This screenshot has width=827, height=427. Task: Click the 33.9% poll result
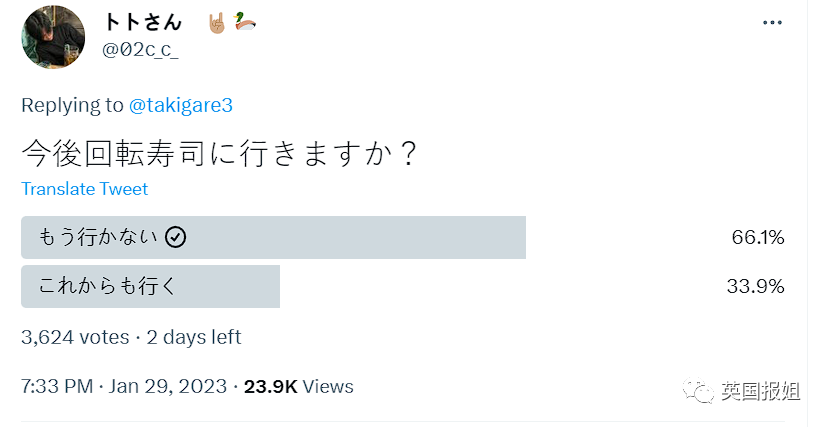755,286
